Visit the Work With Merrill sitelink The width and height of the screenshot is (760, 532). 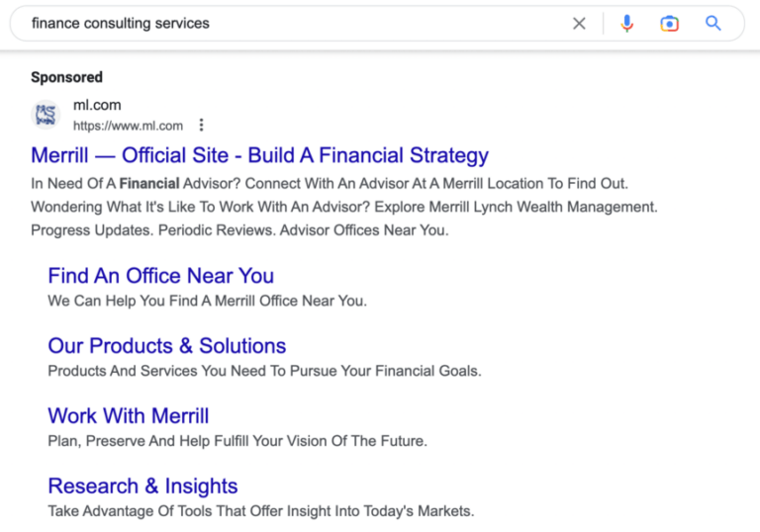128,416
